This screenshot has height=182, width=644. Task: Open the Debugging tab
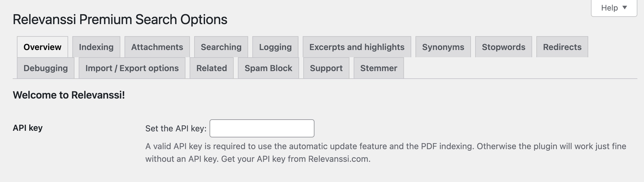[x=46, y=68]
